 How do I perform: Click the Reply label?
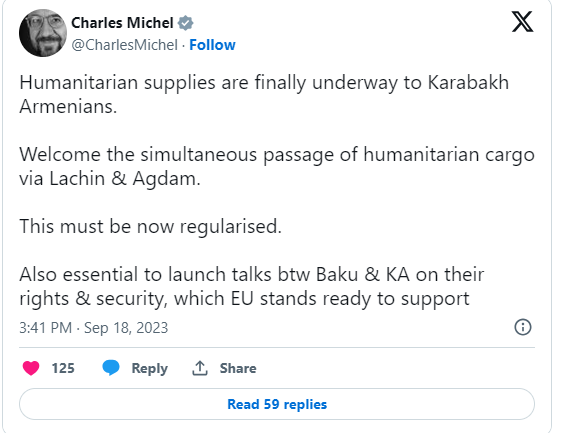pos(150,368)
